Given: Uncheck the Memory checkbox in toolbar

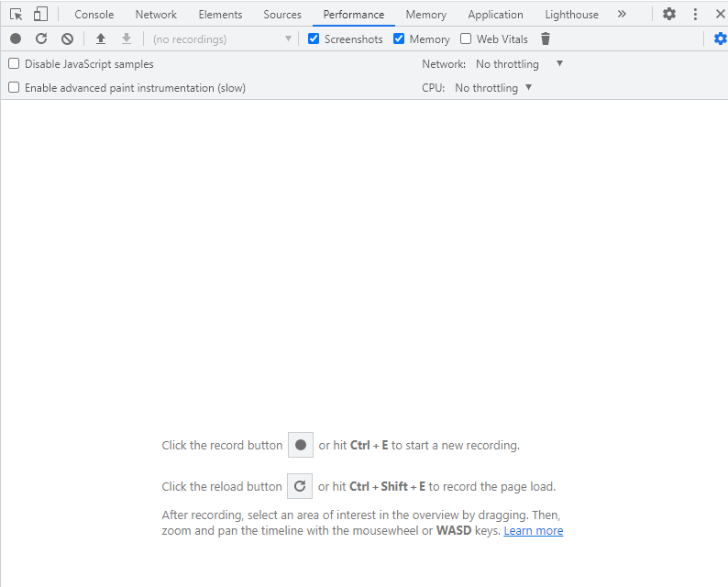Looking at the screenshot, I should click(398, 39).
